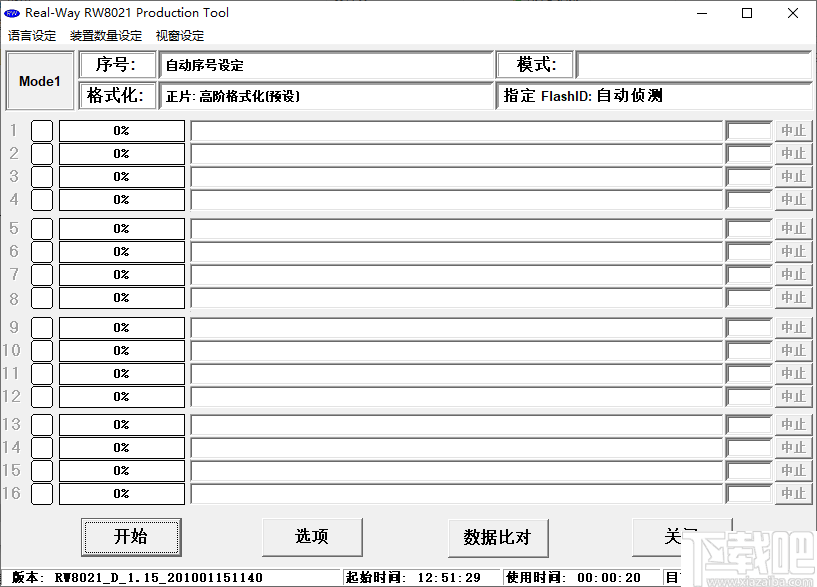This screenshot has width=817, height=587.
Task: Open the 选项 options dialog
Action: point(311,537)
